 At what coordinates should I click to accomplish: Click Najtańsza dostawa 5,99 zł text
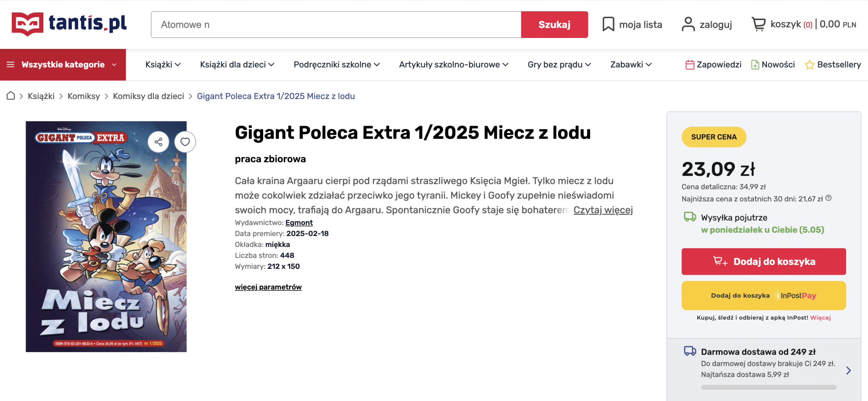pyautogui.click(x=745, y=375)
